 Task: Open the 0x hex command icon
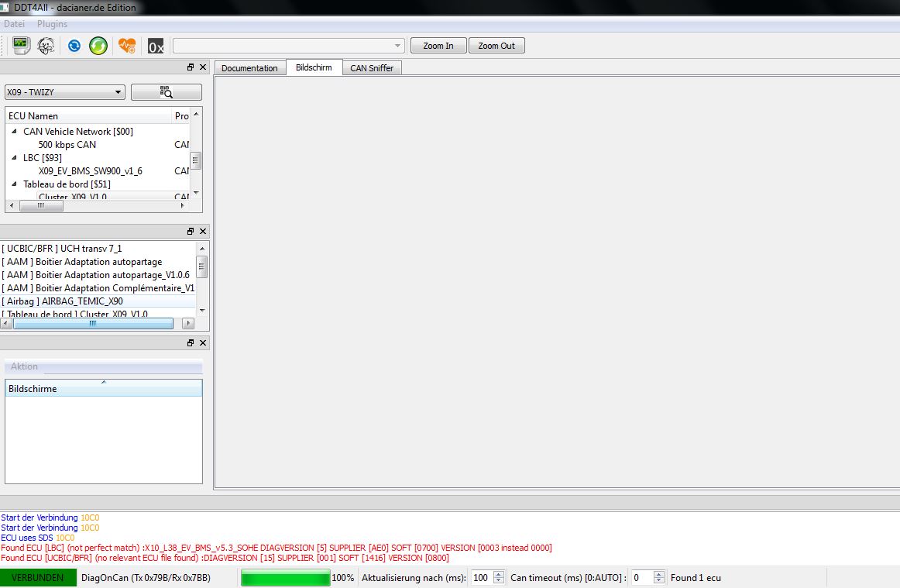pyautogui.click(x=156, y=46)
